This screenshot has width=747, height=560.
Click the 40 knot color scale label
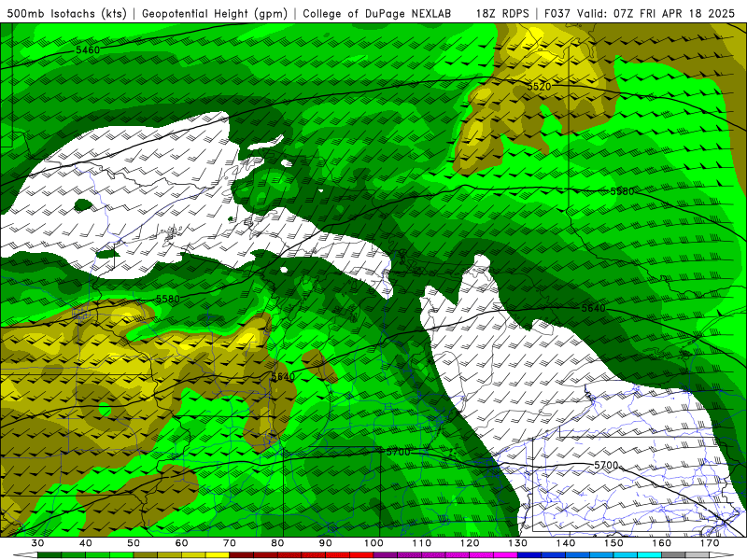(86, 543)
